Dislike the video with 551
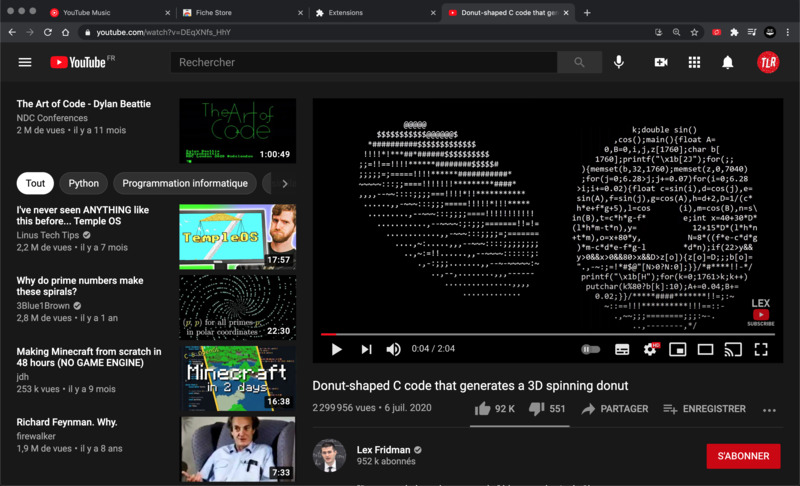 pyautogui.click(x=547, y=408)
